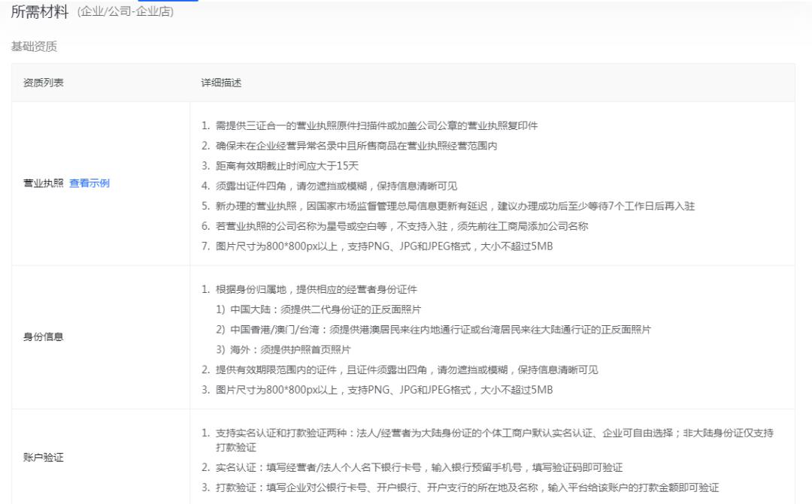Open the 查看示例 link beside 营业执照

pyautogui.click(x=89, y=183)
